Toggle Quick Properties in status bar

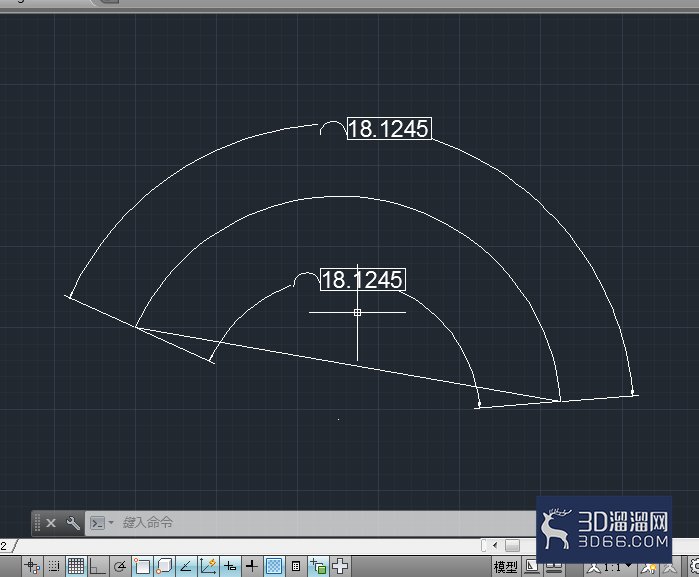coord(296,566)
